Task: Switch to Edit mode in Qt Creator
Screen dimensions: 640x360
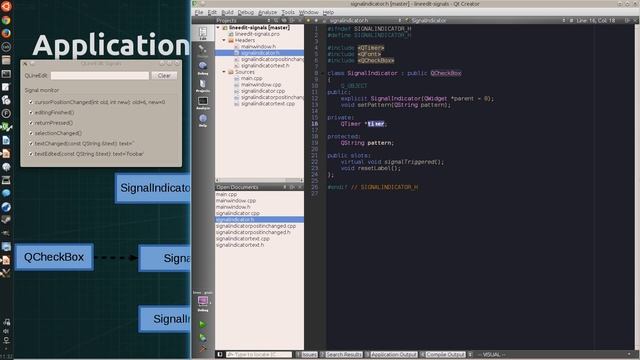Action: click(x=203, y=33)
